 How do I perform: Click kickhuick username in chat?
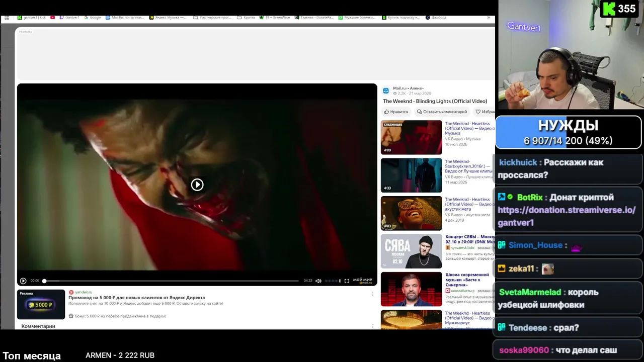(518, 162)
